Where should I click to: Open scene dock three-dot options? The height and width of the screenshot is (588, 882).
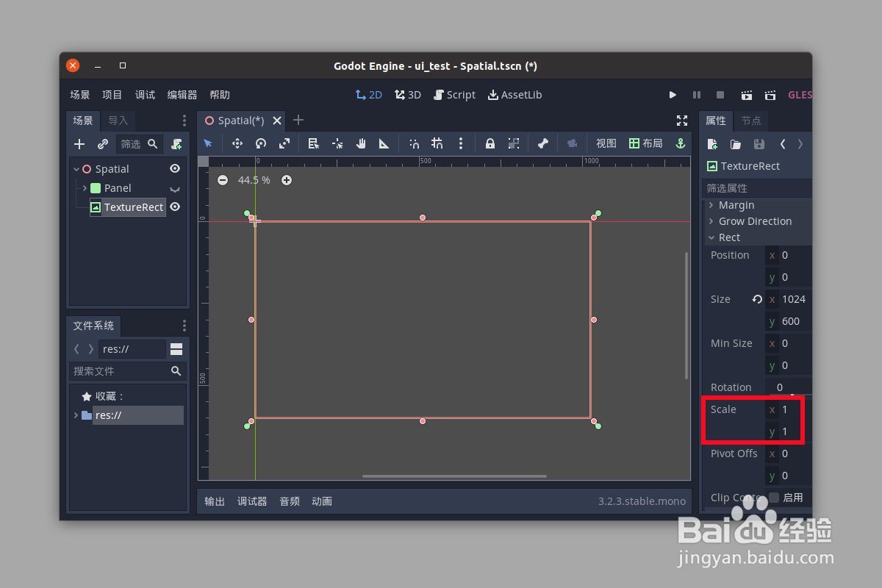click(x=184, y=121)
